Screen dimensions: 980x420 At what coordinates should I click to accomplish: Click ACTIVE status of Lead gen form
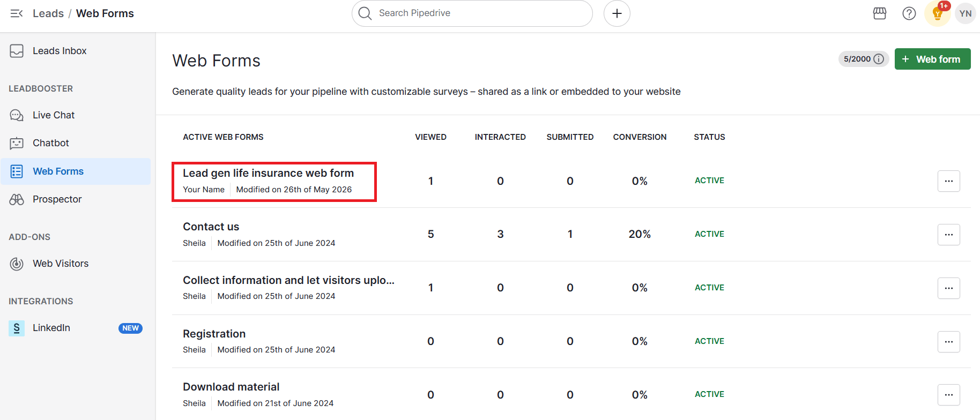pos(709,181)
